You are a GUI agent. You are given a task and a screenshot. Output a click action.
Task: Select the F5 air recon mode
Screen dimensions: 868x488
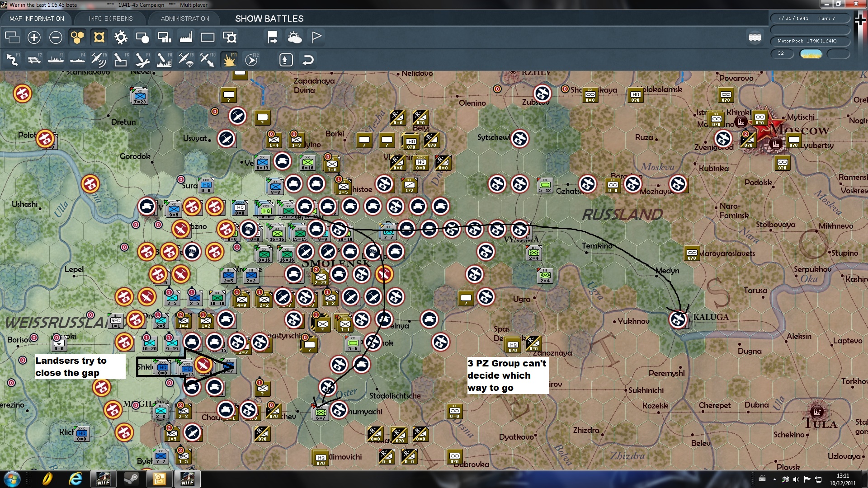[x=99, y=60]
